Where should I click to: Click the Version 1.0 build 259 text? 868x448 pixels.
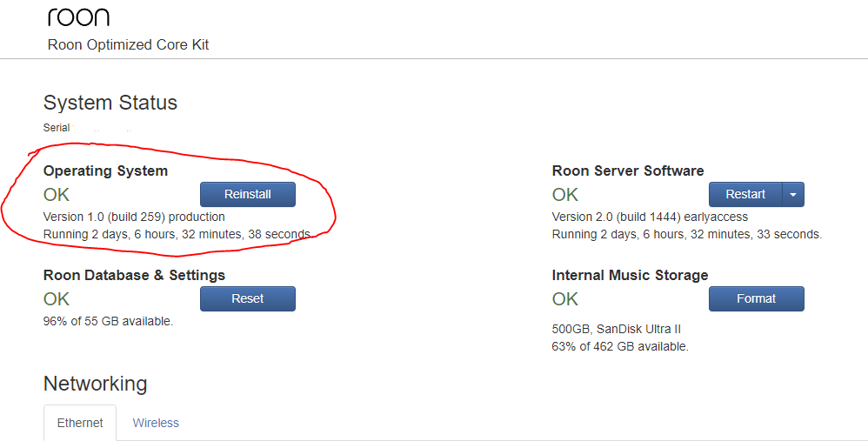click(x=134, y=217)
